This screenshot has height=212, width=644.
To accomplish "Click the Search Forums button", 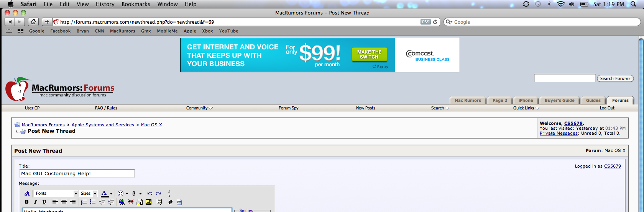I will (x=615, y=78).
